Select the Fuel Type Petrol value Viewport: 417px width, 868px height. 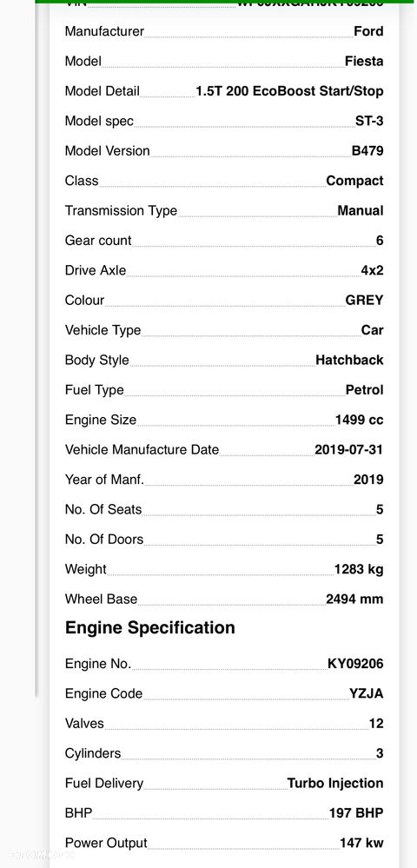point(364,390)
